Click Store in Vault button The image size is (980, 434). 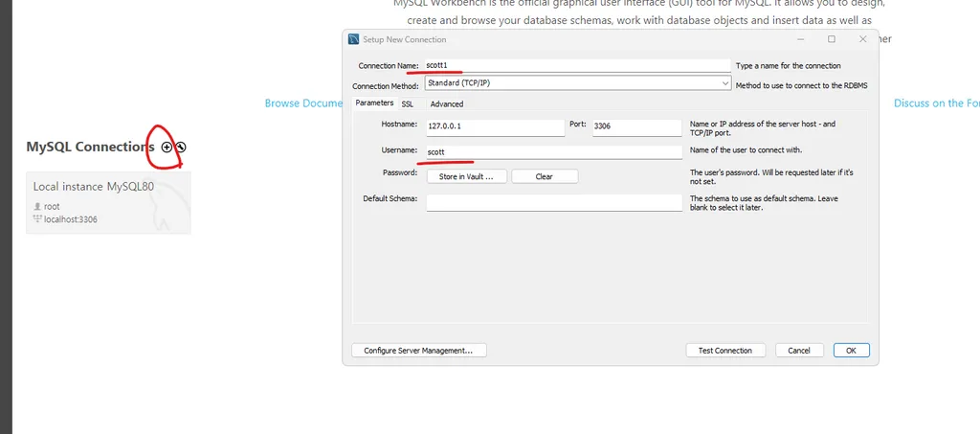pos(467,176)
